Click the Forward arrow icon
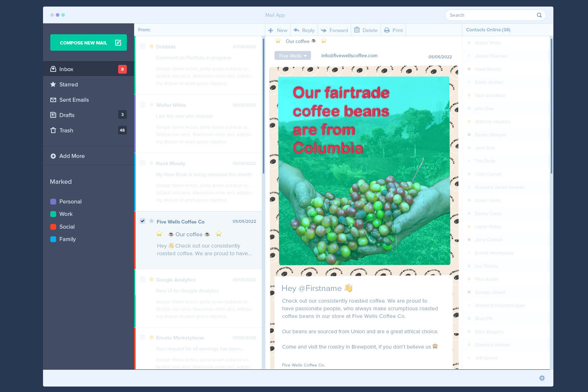 323,30
